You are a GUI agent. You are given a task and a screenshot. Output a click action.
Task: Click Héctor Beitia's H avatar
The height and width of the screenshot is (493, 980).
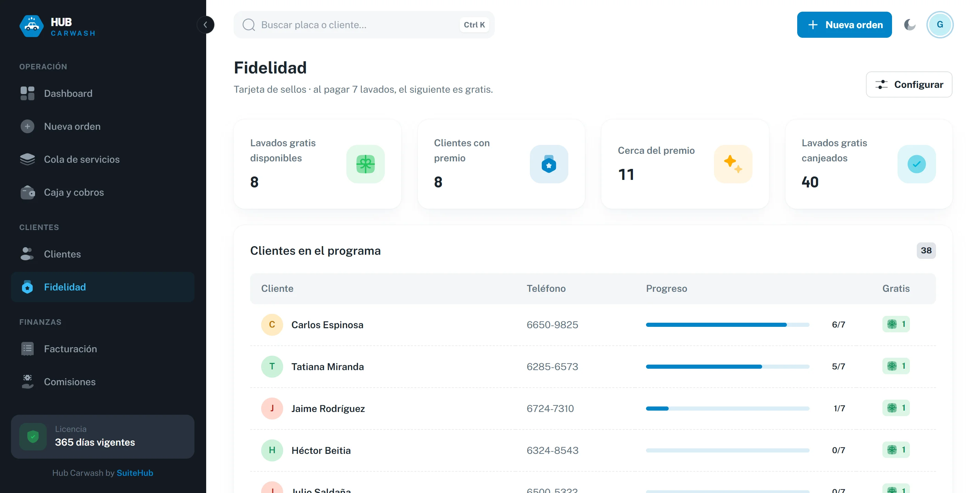pyautogui.click(x=272, y=450)
